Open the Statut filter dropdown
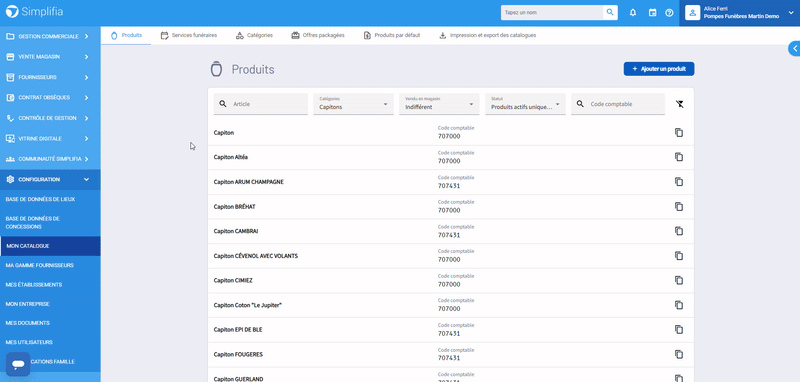The image size is (800, 382). click(525, 104)
